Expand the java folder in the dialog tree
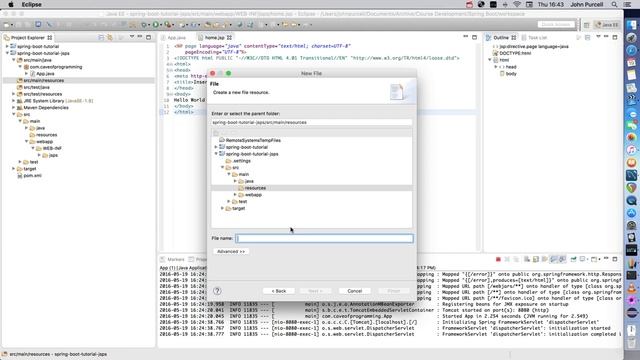This screenshot has height=360, width=640. tap(235, 181)
